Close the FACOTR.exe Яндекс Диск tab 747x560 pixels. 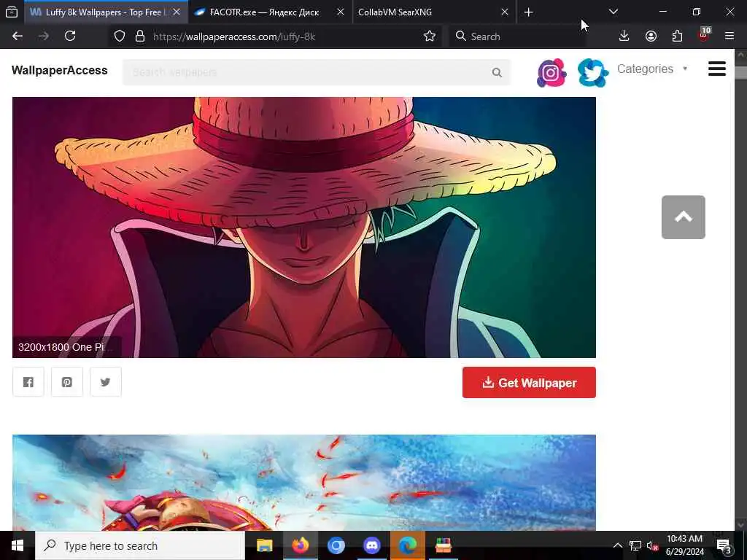pyautogui.click(x=340, y=12)
